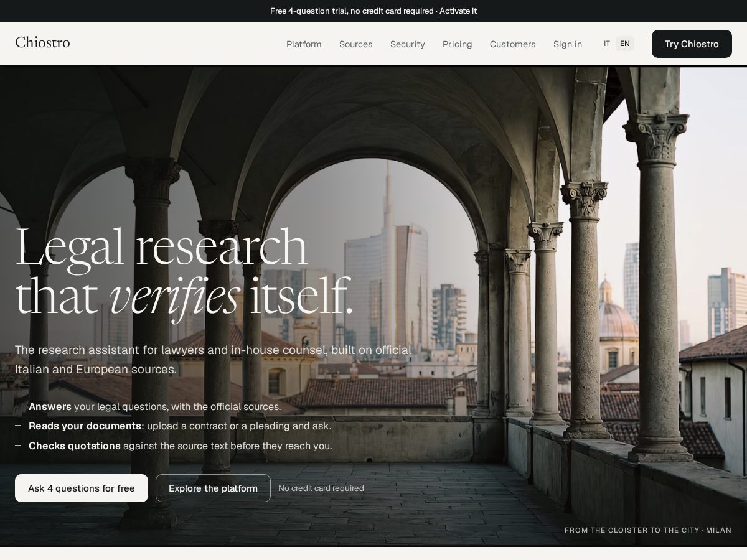The width and height of the screenshot is (747, 560).
Task: Click the 'Reads your documents' bullet
Action: click(180, 426)
